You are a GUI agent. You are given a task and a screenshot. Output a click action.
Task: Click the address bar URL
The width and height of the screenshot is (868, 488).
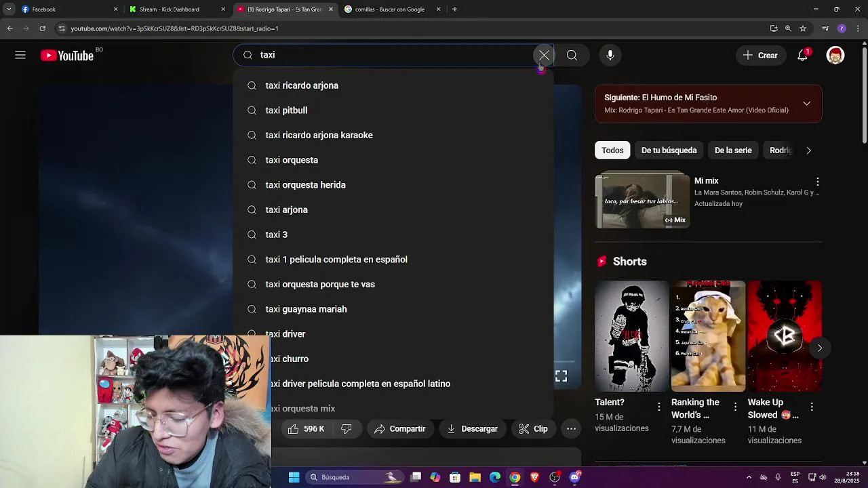(174, 28)
